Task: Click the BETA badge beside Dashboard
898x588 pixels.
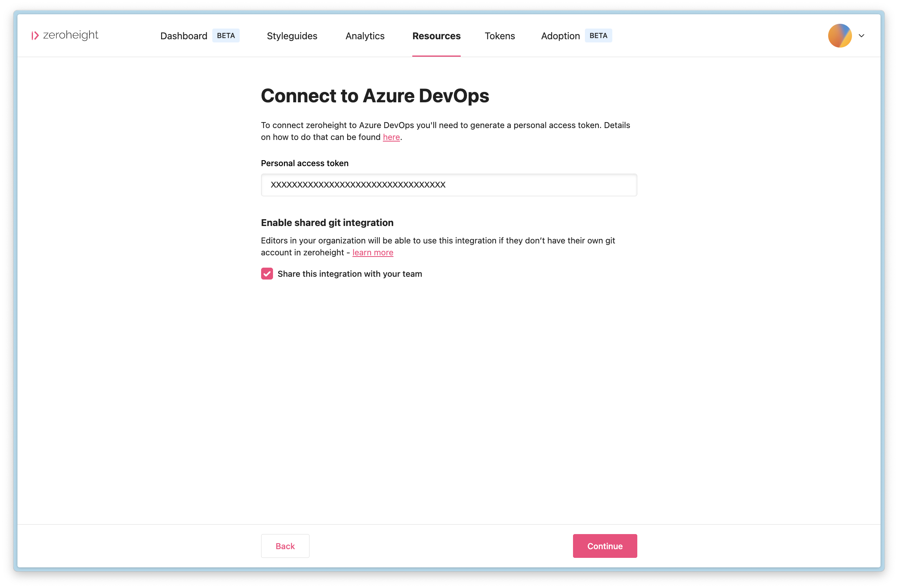Action: click(226, 36)
